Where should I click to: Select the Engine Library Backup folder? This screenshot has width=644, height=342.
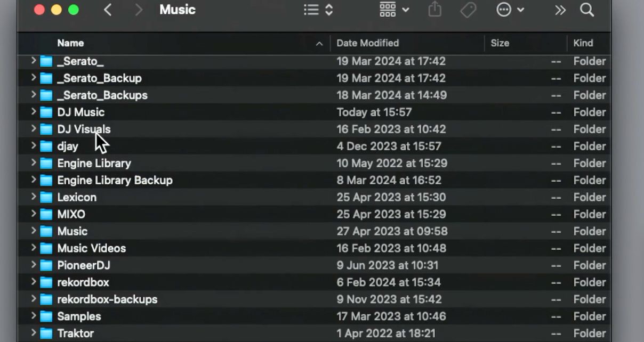[115, 180]
